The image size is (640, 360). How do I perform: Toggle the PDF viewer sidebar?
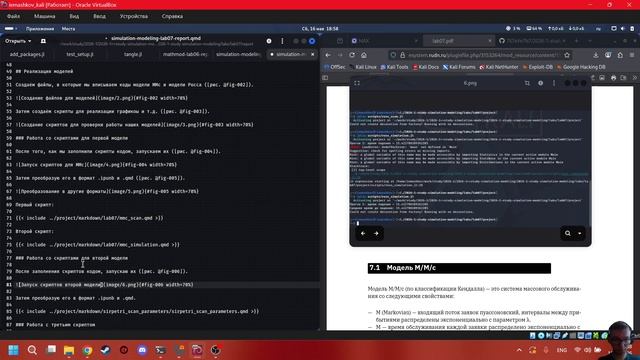(325, 78)
